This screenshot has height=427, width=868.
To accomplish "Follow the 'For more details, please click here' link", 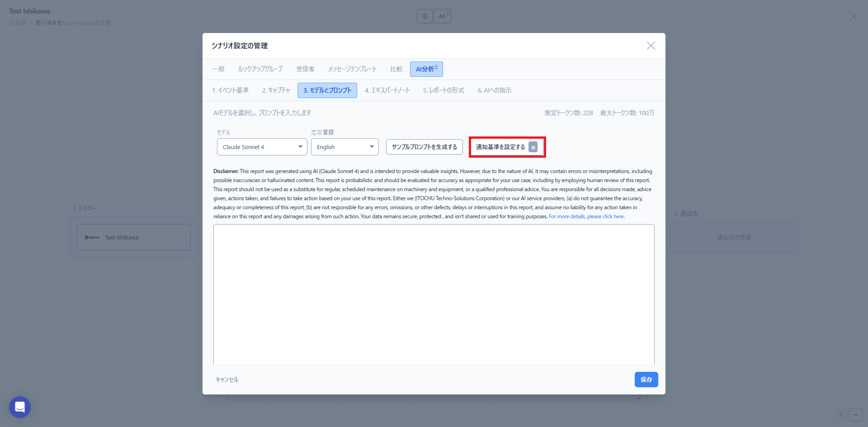I will (x=586, y=216).
